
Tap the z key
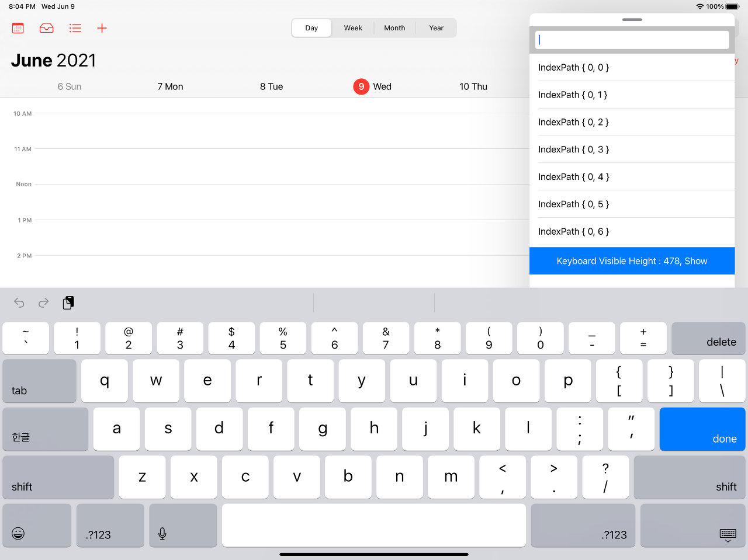coord(143,477)
